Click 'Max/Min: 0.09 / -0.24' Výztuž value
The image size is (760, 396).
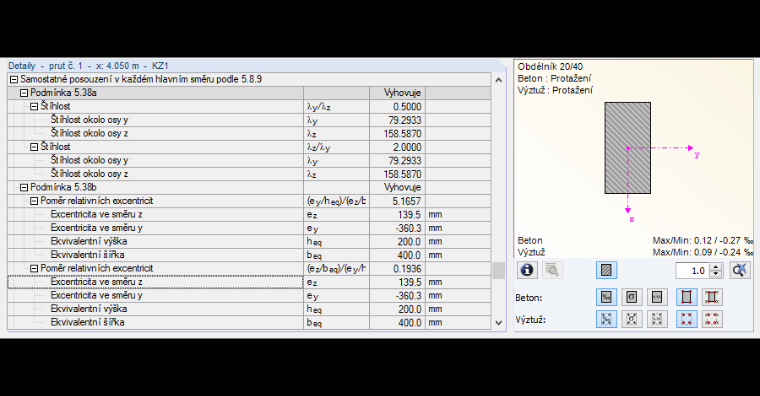[x=703, y=252]
